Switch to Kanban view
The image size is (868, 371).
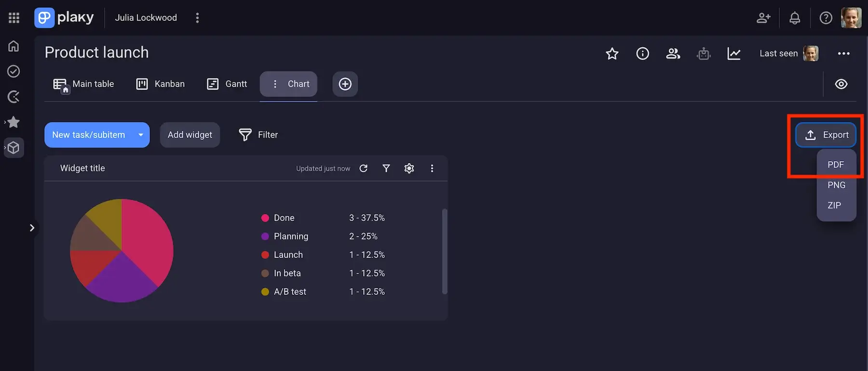click(161, 84)
